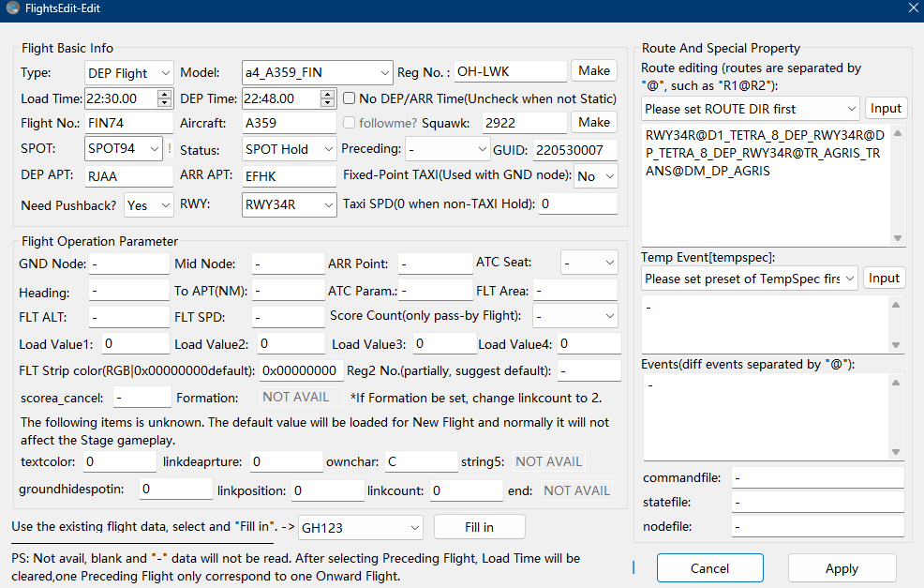This screenshot has height=588, width=924.
Task: Click Make button beside Reg No.
Action: [x=594, y=71]
